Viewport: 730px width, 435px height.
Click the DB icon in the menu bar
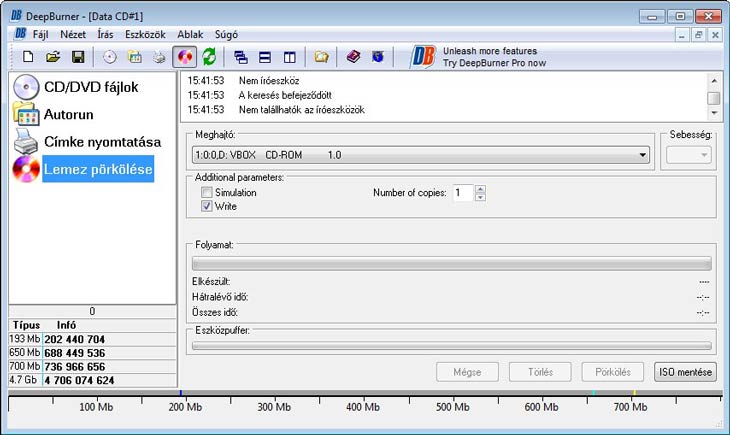click(20, 34)
